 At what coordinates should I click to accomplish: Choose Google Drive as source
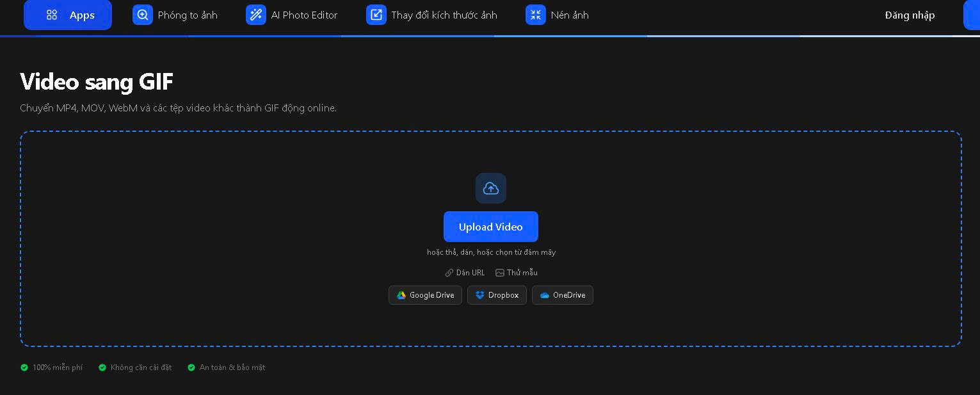coord(425,295)
